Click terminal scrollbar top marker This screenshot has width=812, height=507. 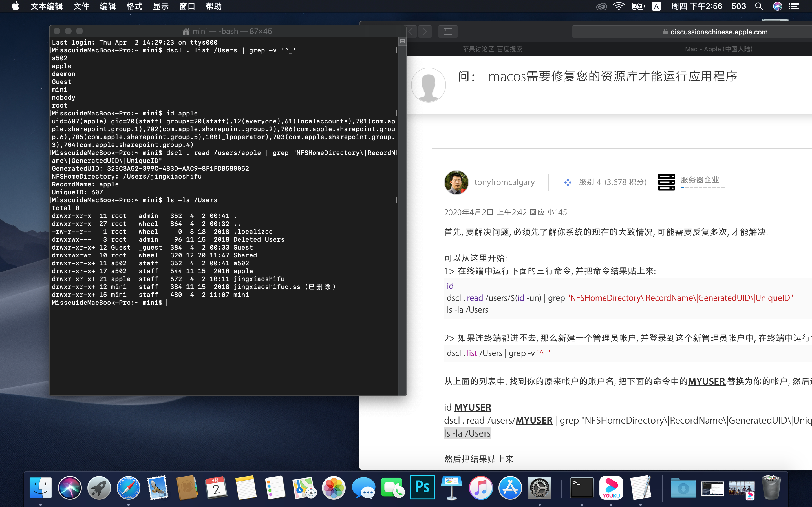coord(402,42)
